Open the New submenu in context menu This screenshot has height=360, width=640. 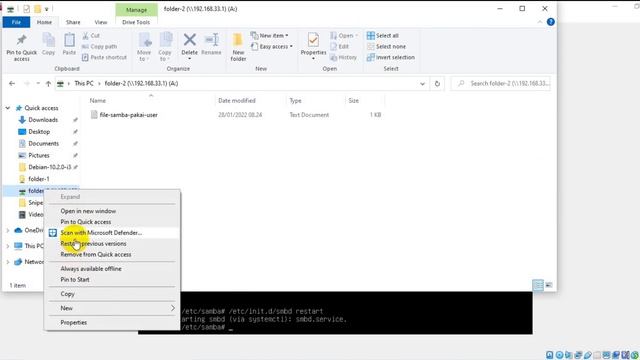112,308
